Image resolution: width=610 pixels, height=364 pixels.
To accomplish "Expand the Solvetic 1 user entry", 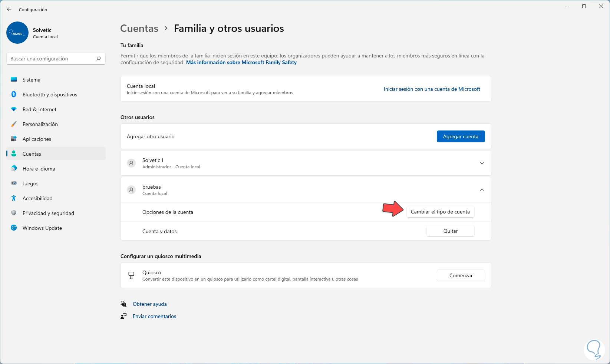I will click(x=482, y=163).
